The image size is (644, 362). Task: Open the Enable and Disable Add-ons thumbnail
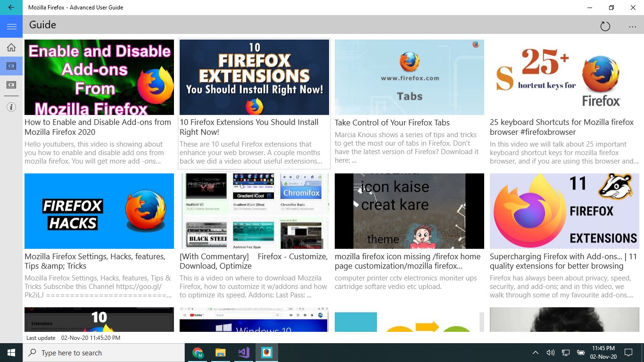coord(99,77)
